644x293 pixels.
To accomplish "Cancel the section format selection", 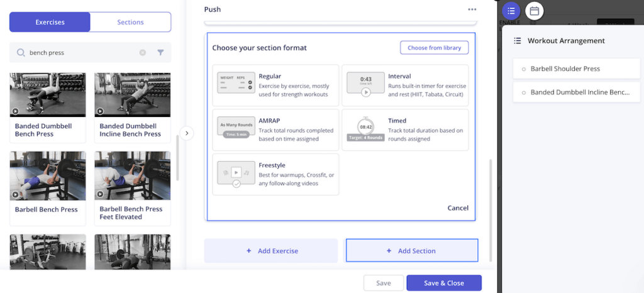I will (457, 208).
